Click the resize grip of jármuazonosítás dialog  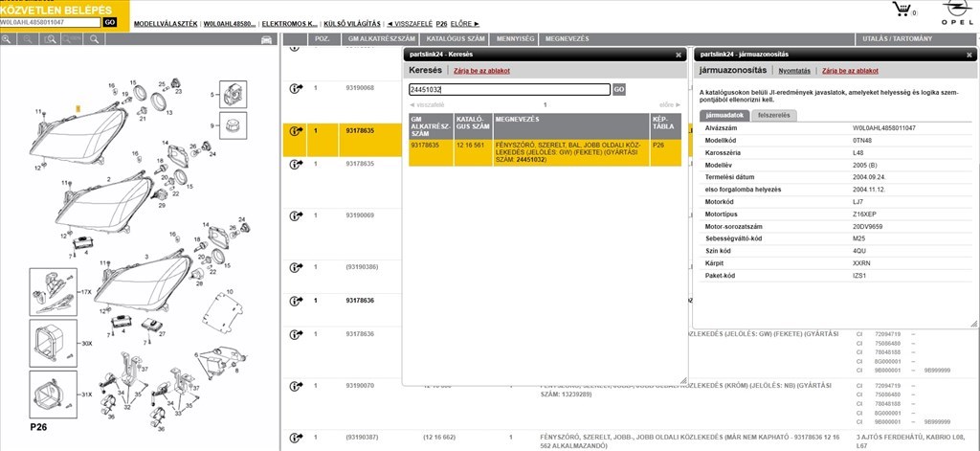973,324
